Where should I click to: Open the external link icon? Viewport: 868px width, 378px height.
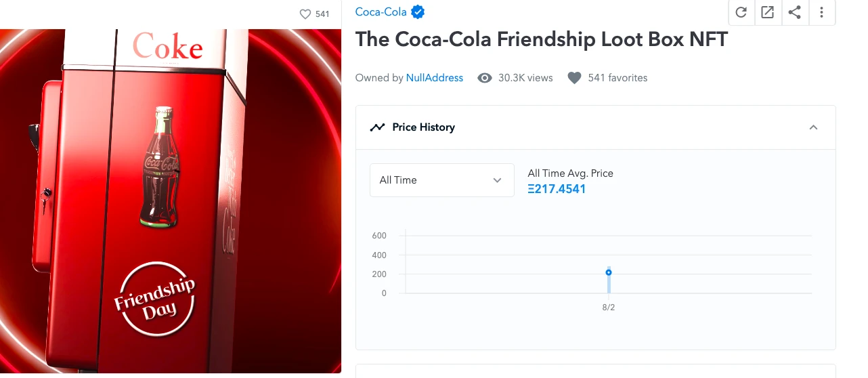pyautogui.click(x=767, y=12)
